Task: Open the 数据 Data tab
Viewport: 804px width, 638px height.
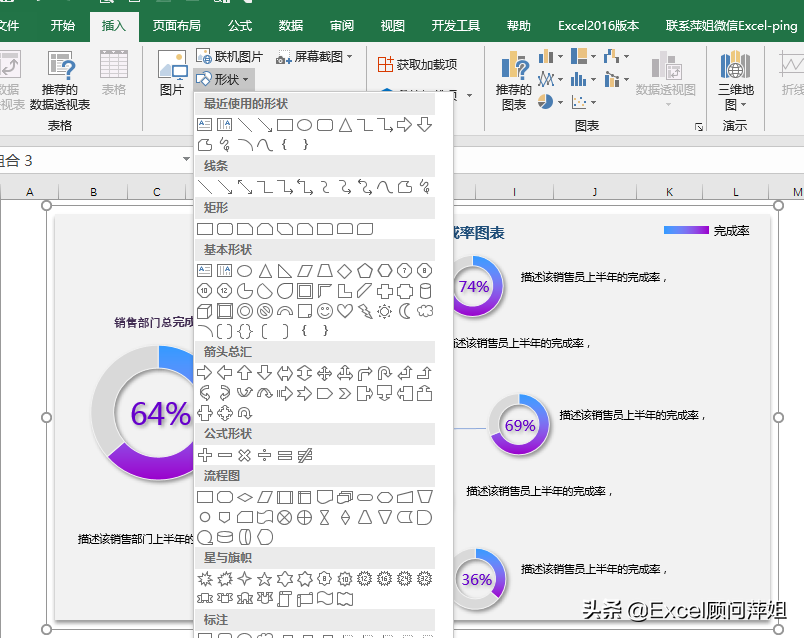Action: 291,26
